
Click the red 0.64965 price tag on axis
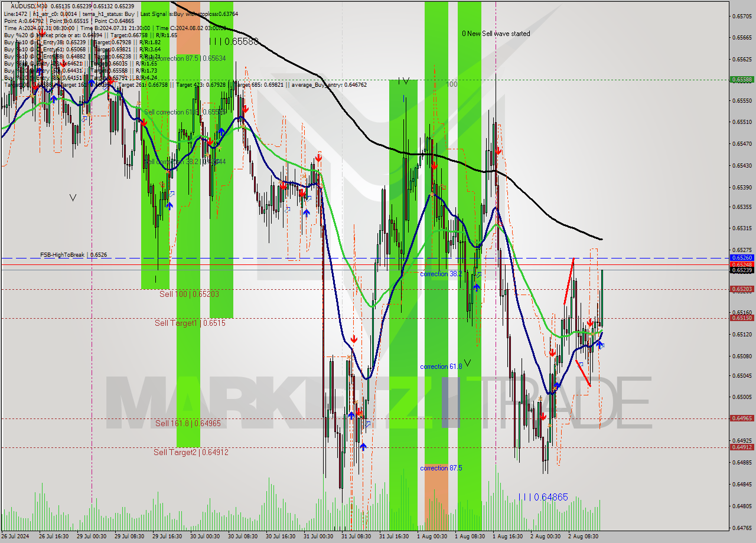point(742,418)
